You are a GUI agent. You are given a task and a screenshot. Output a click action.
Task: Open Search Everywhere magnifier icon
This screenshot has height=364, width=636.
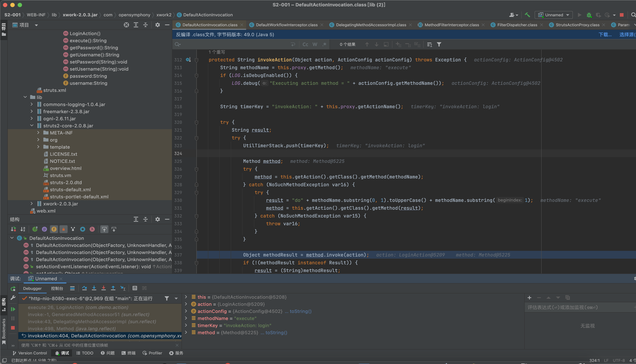pyautogui.click(x=633, y=15)
